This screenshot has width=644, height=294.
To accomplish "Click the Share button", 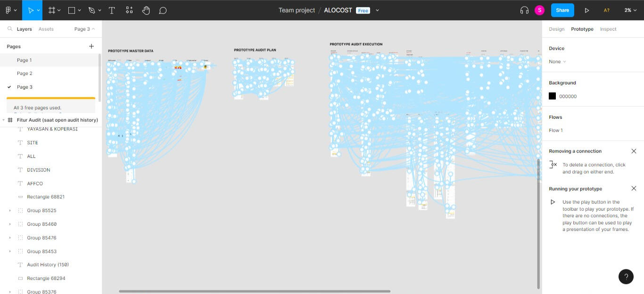I will click(x=562, y=10).
